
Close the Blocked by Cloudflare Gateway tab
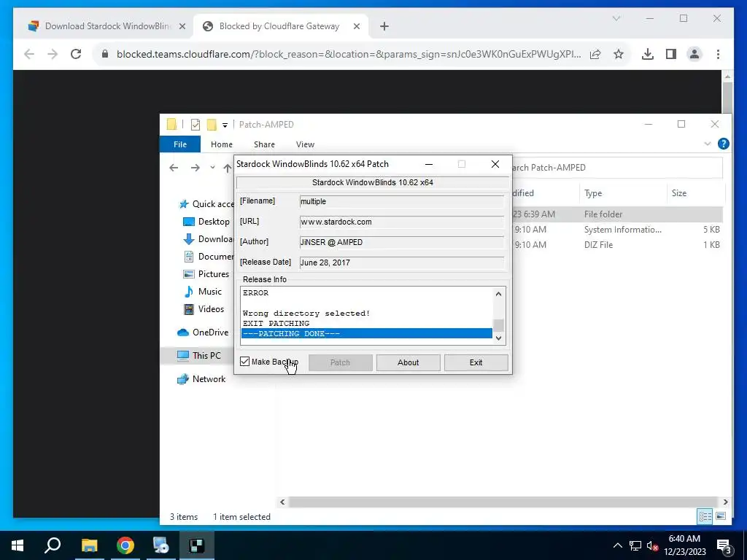point(356,26)
